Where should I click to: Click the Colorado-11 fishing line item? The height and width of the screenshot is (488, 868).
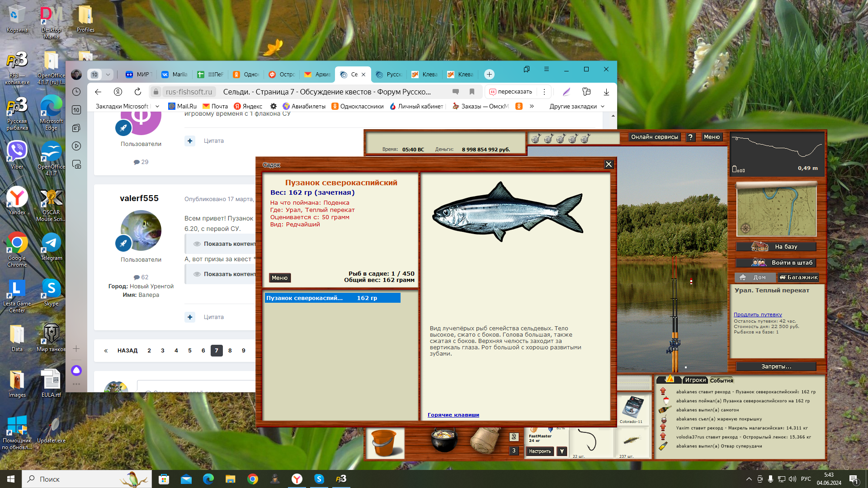[631, 409]
